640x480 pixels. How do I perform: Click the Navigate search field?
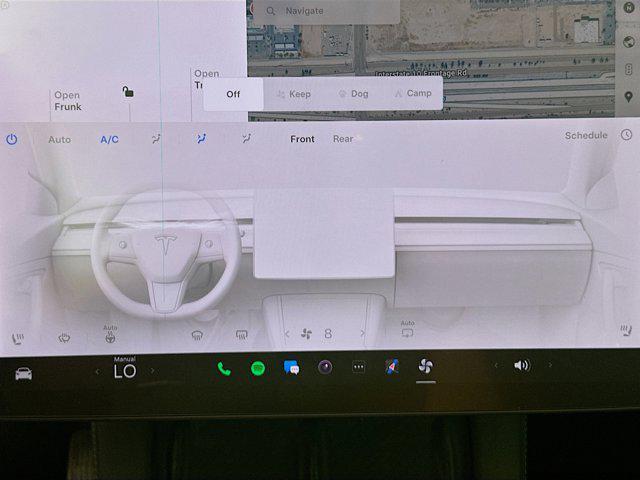coord(327,11)
